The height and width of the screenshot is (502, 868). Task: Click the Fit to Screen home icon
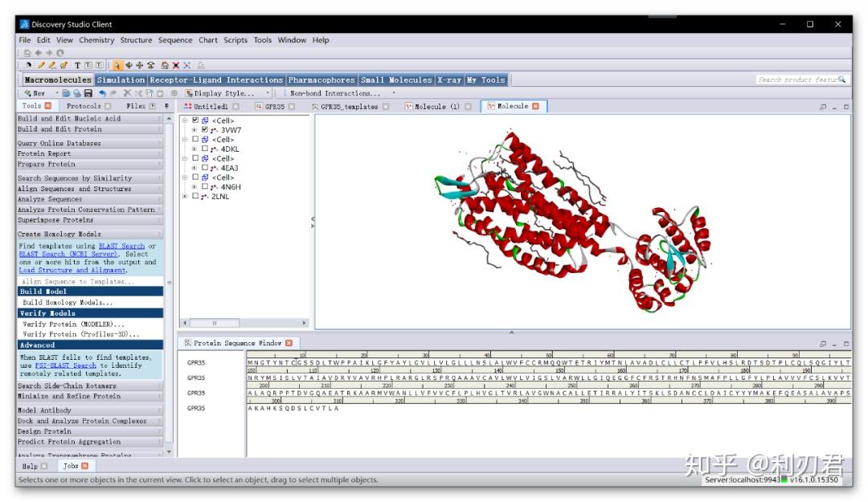tap(165, 65)
